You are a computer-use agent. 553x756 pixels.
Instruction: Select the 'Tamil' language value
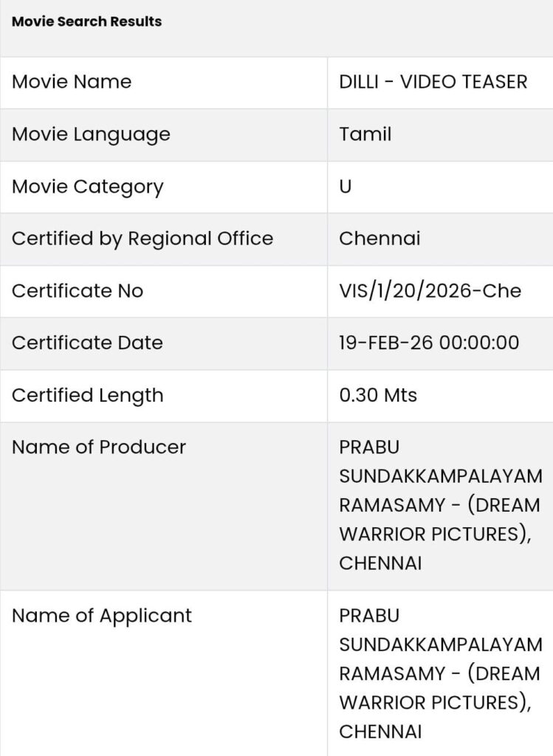point(365,134)
